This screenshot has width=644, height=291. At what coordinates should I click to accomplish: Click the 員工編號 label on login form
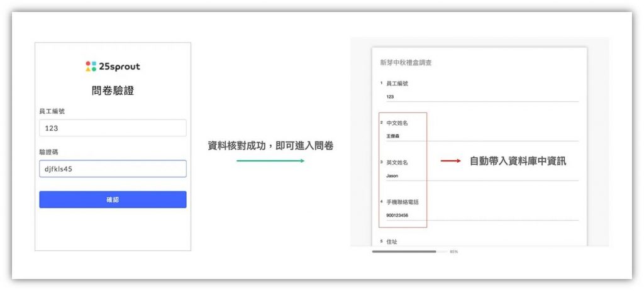52,111
